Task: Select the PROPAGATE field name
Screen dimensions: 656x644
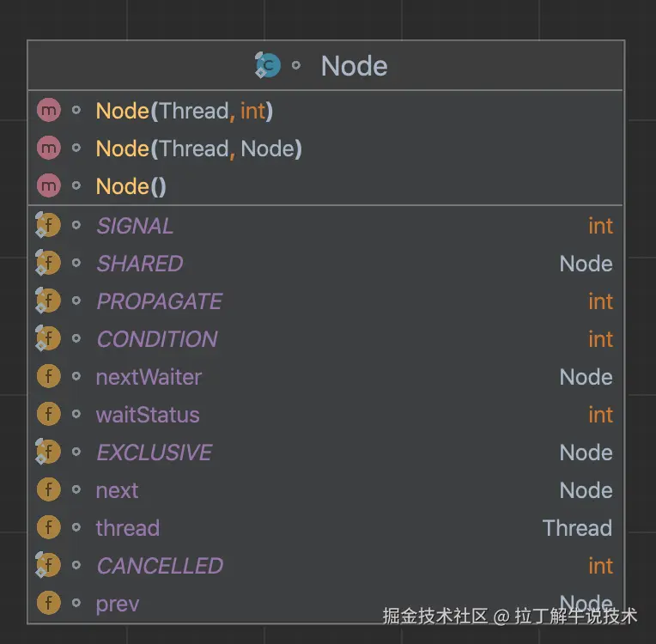Action: (x=159, y=301)
